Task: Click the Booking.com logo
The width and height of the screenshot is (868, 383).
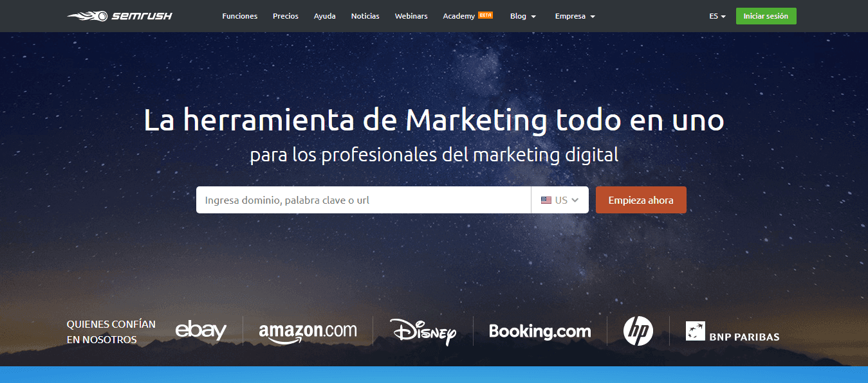Action: click(x=540, y=332)
